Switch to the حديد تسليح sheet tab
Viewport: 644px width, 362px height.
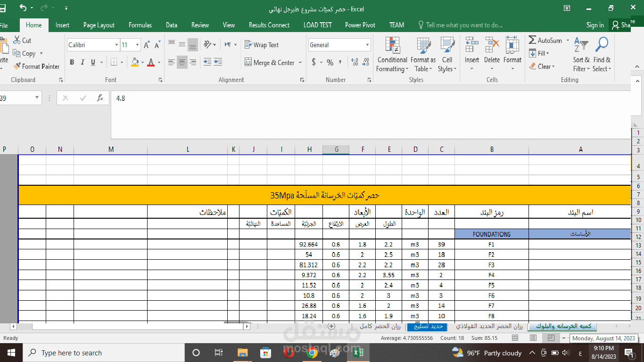pyautogui.click(x=428, y=326)
